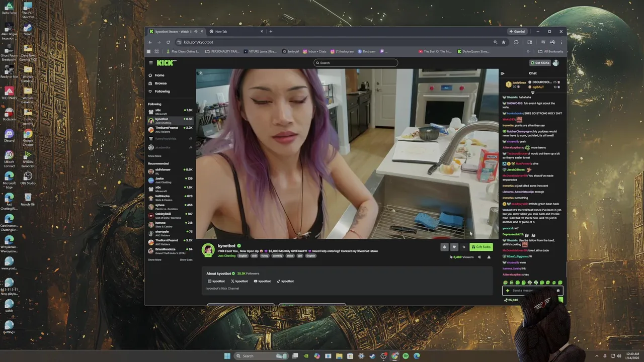Open Steam desktop shortcut
The width and height of the screenshot is (644, 362).
[x=28, y=29]
